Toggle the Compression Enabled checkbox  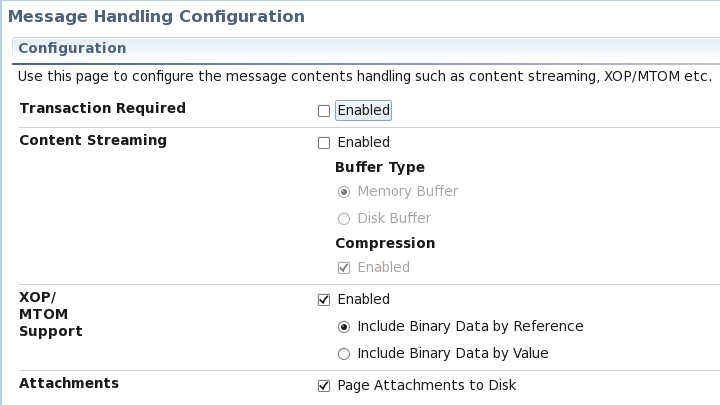point(344,268)
